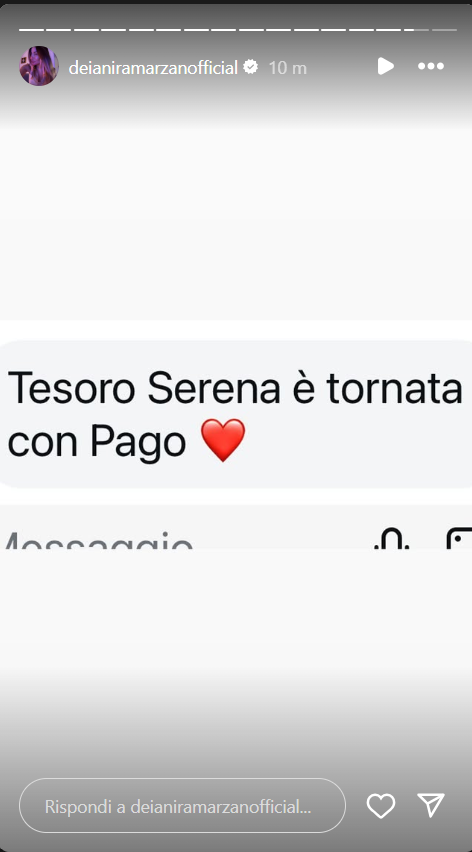Click the red heart emoji in message
The width and height of the screenshot is (472, 852).
coord(223,440)
